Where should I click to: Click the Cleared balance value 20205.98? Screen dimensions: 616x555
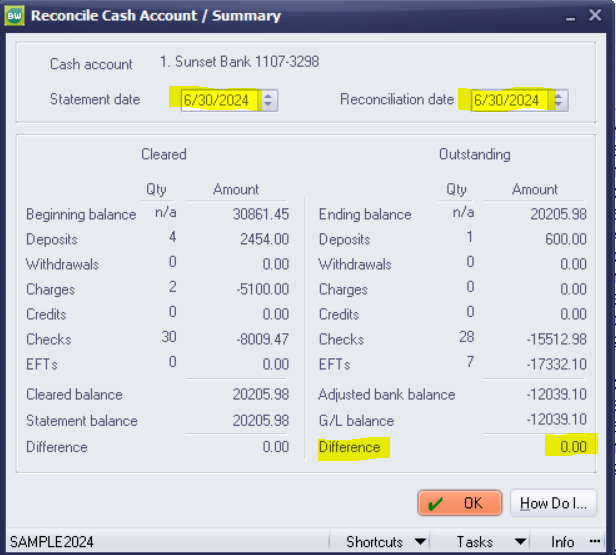pos(261,394)
